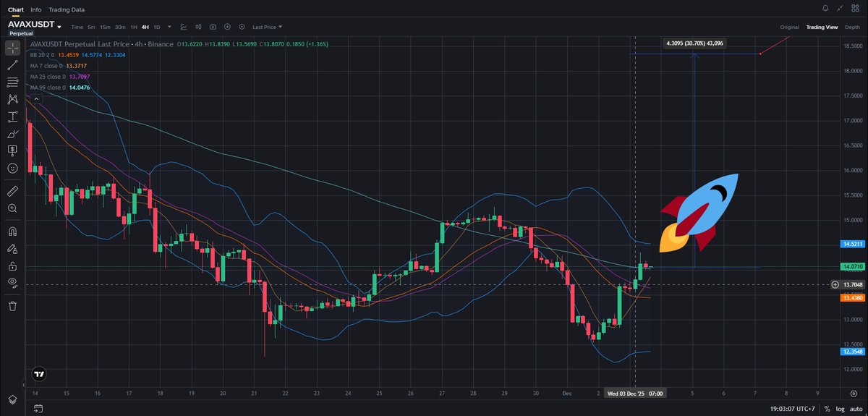Click the 19:03:07 UTC+7 timezone

tap(793, 410)
